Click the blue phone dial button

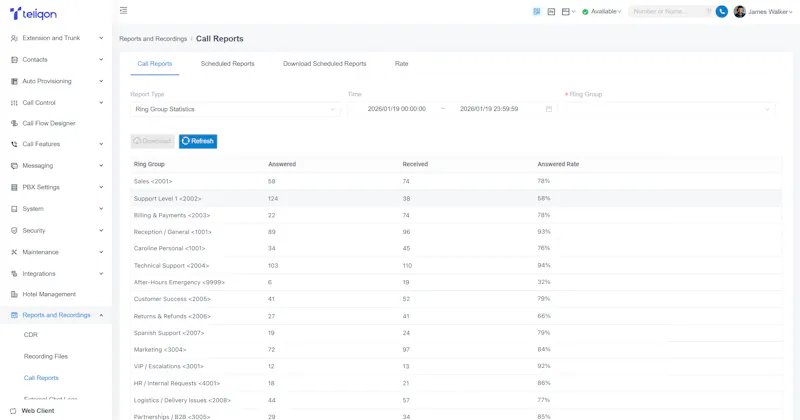(721, 11)
